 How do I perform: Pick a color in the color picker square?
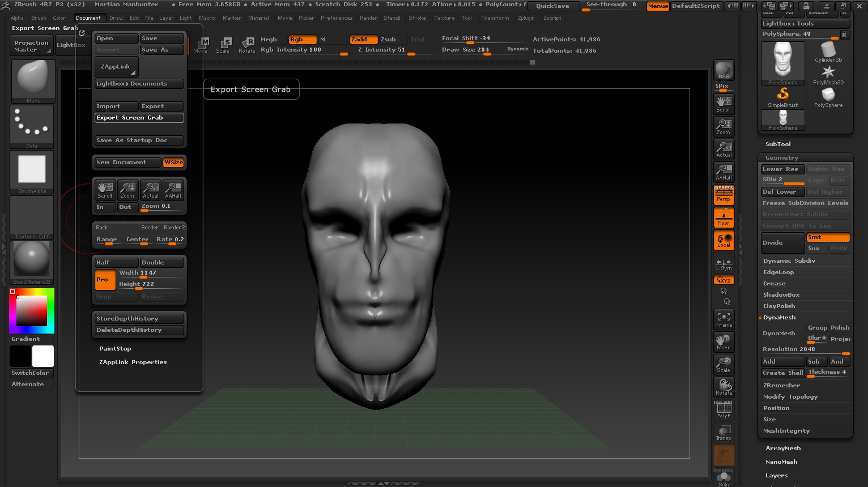pyautogui.click(x=31, y=311)
